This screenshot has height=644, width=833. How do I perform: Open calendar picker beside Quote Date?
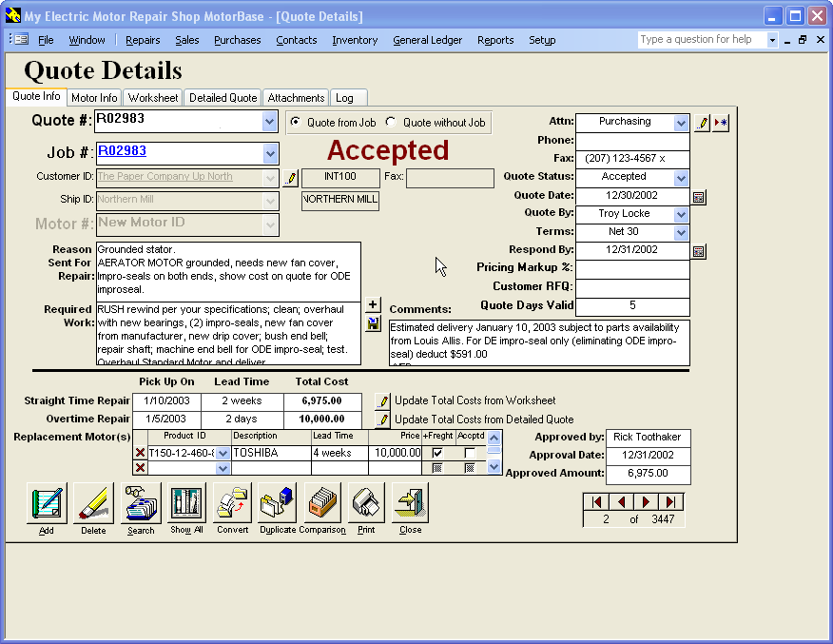click(699, 197)
